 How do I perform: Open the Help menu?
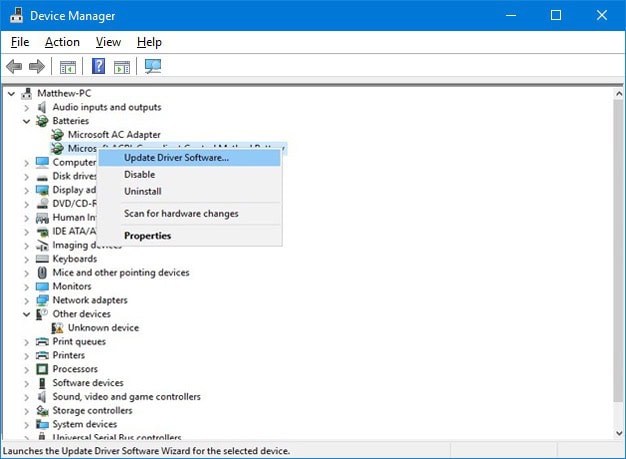pyautogui.click(x=149, y=42)
